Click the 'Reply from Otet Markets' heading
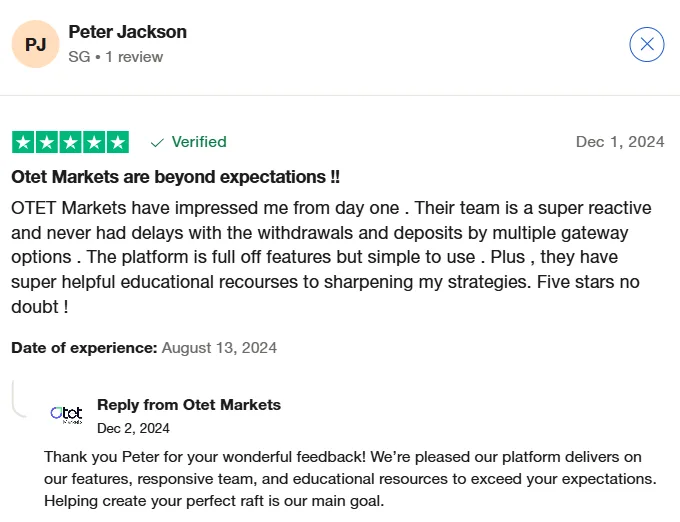Image resolution: width=680 pixels, height=522 pixels. tap(189, 405)
